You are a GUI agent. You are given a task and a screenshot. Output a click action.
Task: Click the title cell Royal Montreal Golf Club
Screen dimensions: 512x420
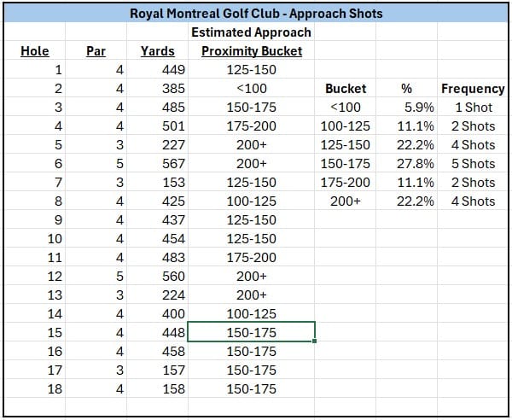pos(256,14)
